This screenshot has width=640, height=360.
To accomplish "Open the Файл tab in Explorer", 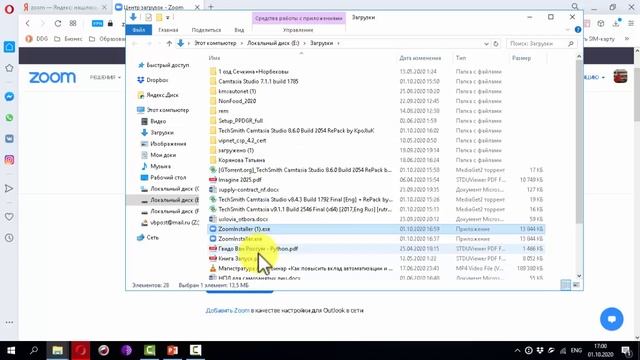I will [139, 30].
